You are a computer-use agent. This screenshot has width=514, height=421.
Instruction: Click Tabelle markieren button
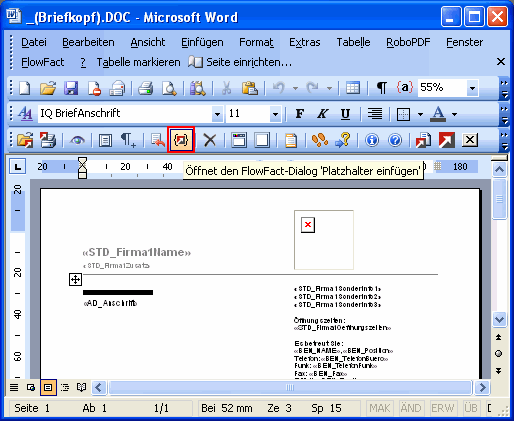[x=138, y=62]
